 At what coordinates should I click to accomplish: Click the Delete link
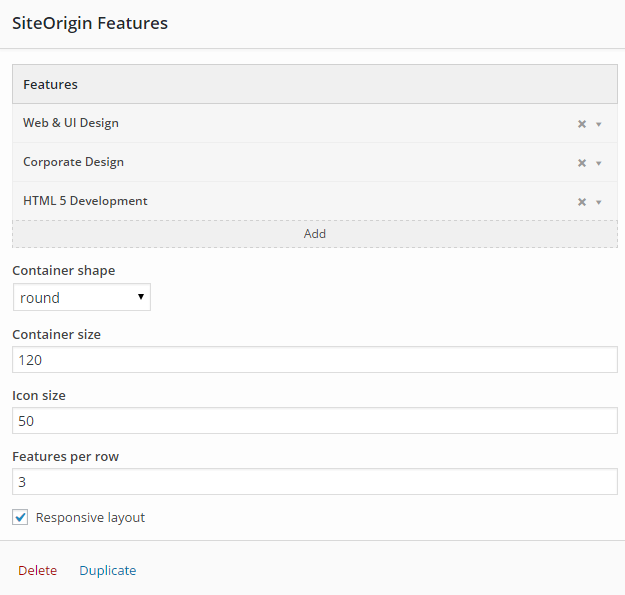(38, 571)
